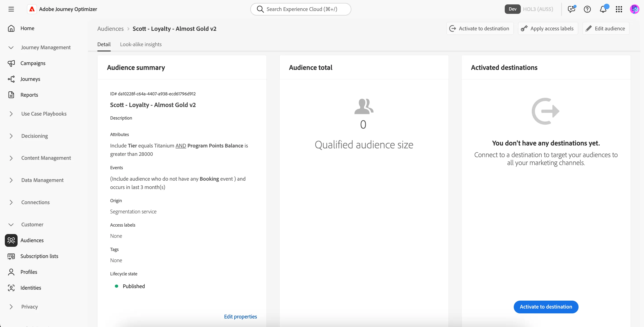
Task: Click the audience ID text da10228f
Action: 153,94
